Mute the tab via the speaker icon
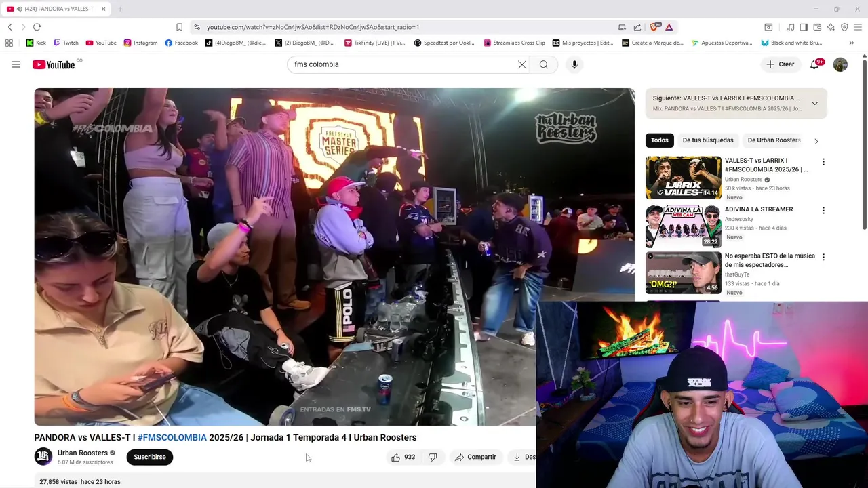 coord(18,9)
